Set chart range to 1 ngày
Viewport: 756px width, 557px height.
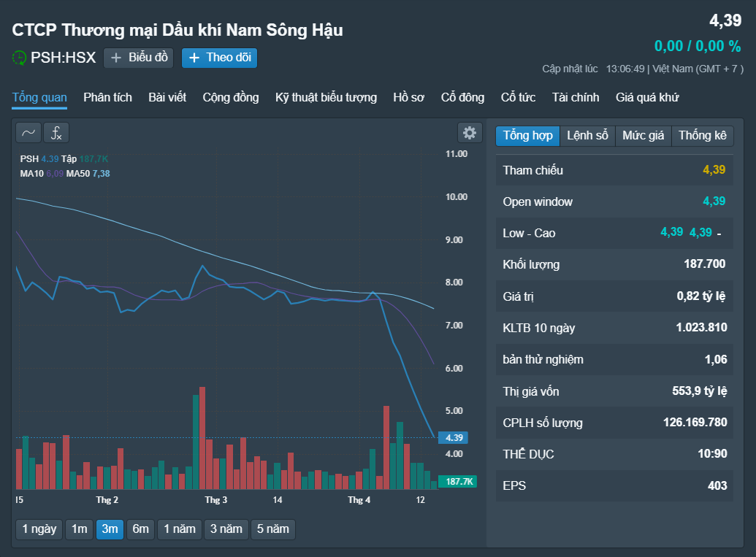point(39,529)
